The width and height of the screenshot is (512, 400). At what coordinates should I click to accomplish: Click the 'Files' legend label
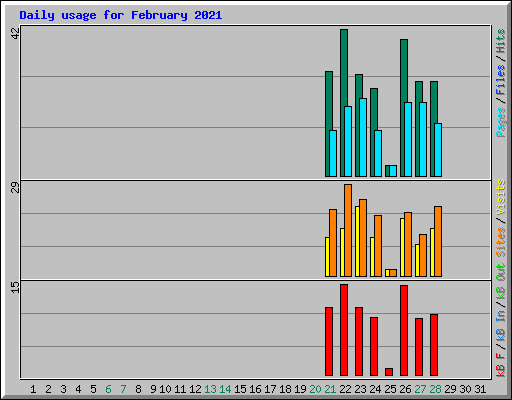[x=501, y=80]
